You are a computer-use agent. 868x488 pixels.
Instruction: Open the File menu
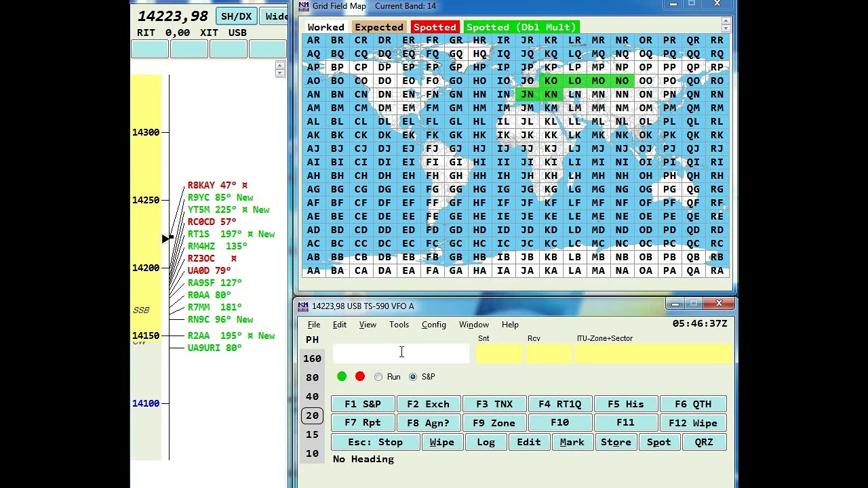(314, 325)
